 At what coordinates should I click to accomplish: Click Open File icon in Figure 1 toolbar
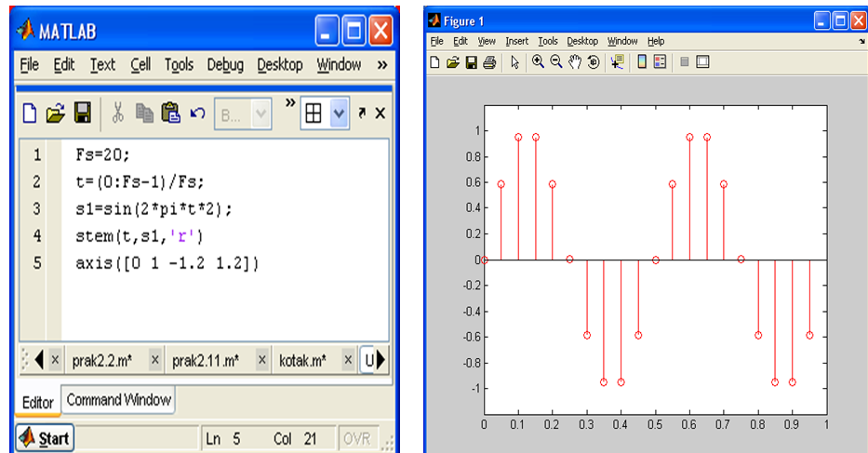453,62
